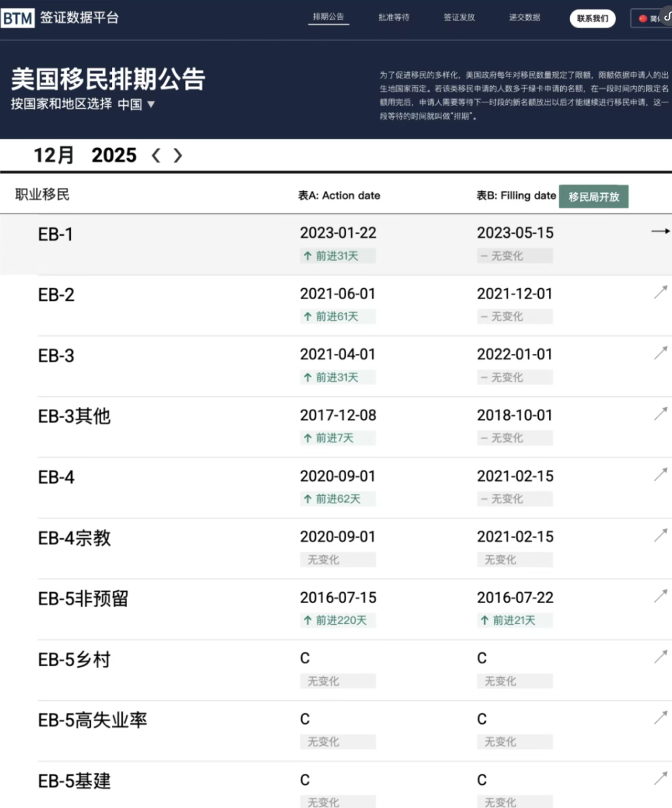Viewport: 672px width, 808px height.
Task: Go to previous month chevron
Action: pyautogui.click(x=156, y=156)
